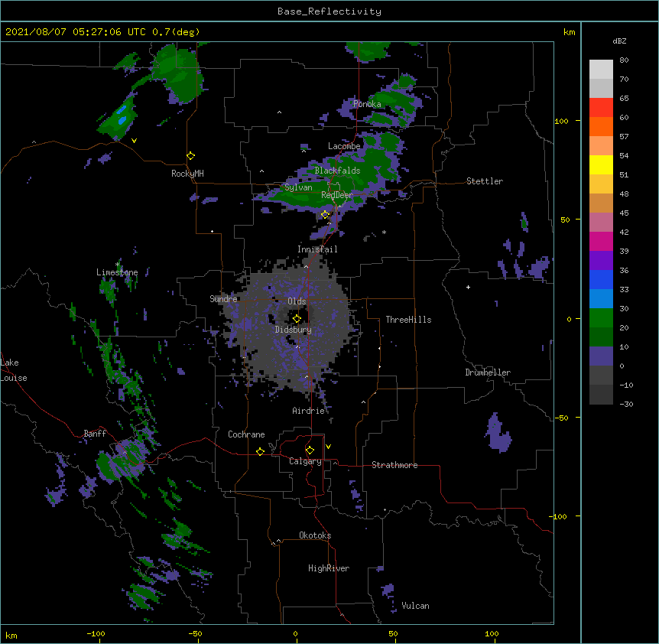
Task: Click the white 80 dBZ legend color
Action: tap(601, 70)
